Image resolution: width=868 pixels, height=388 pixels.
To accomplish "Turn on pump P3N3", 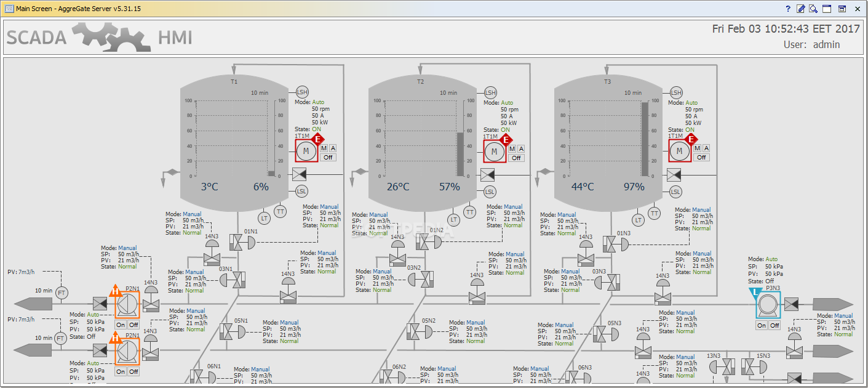I will 762,325.
